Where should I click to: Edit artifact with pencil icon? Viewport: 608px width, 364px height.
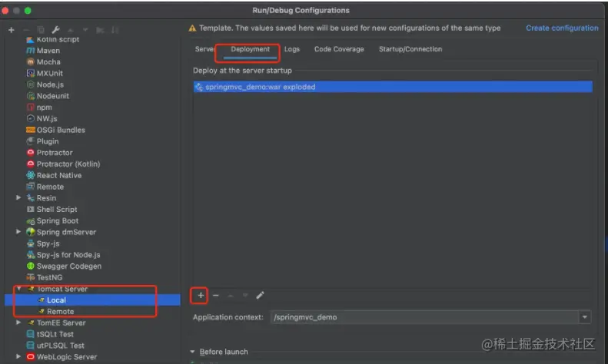point(260,296)
